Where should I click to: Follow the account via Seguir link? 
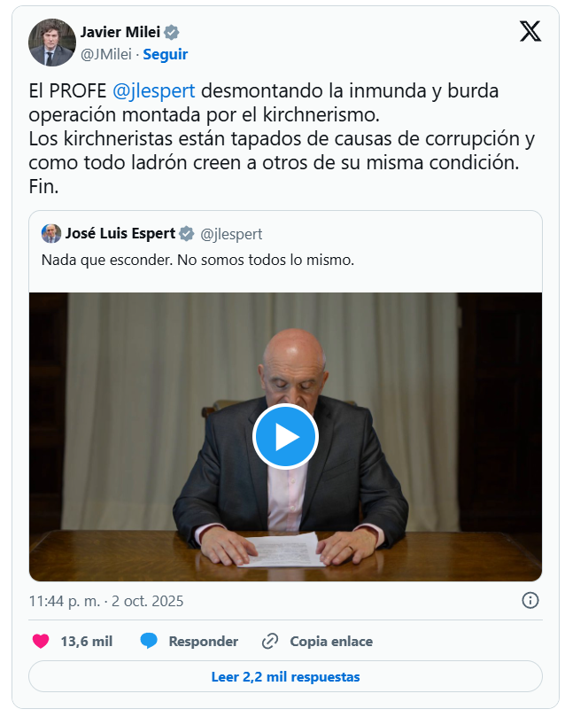coord(166,54)
